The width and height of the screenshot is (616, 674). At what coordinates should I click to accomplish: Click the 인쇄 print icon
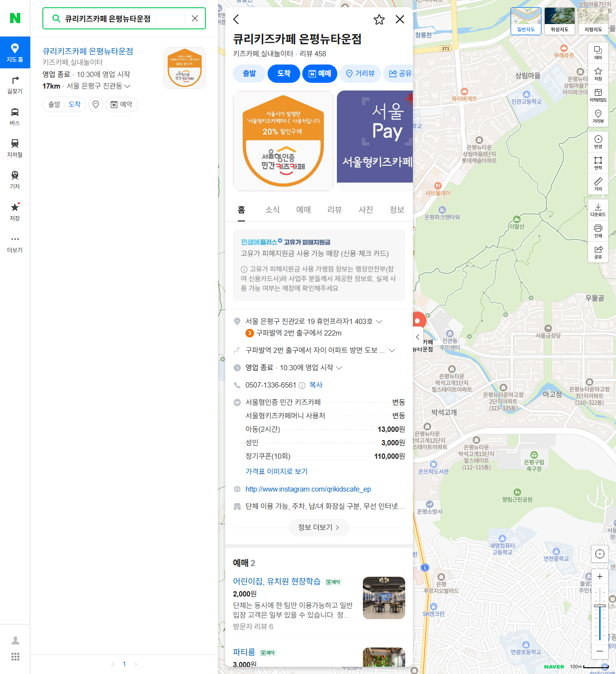pyautogui.click(x=598, y=231)
